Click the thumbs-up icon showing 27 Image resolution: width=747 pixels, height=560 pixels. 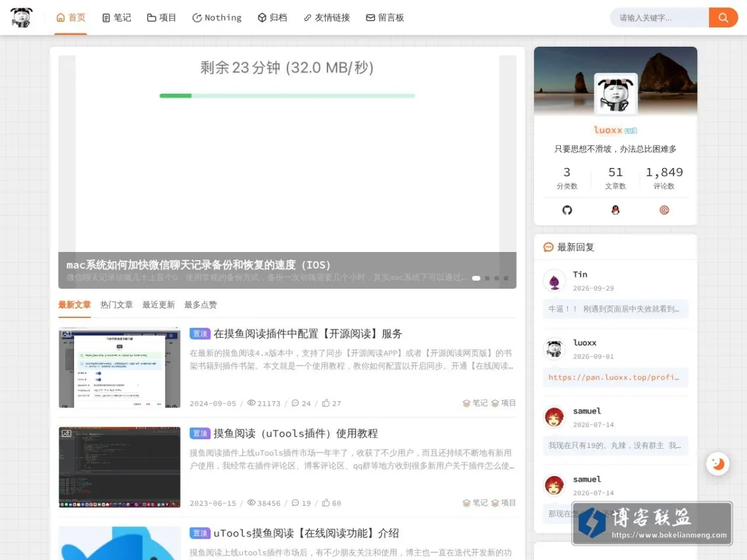(326, 403)
